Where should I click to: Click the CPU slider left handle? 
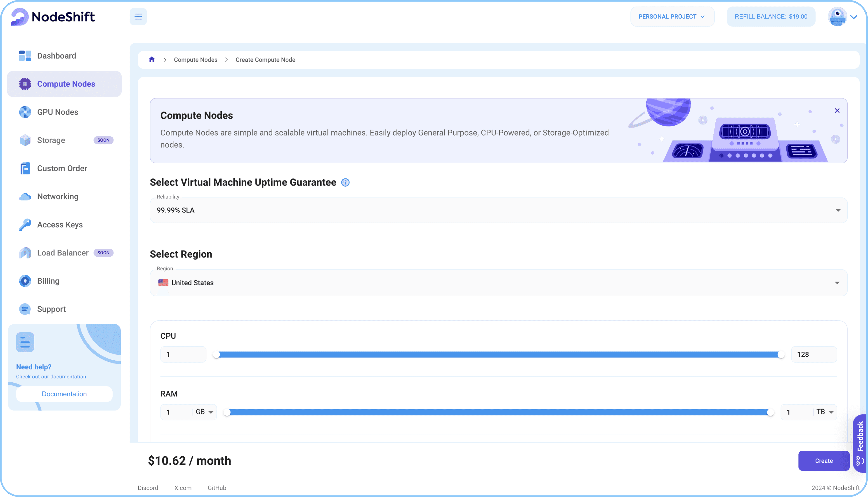point(217,355)
